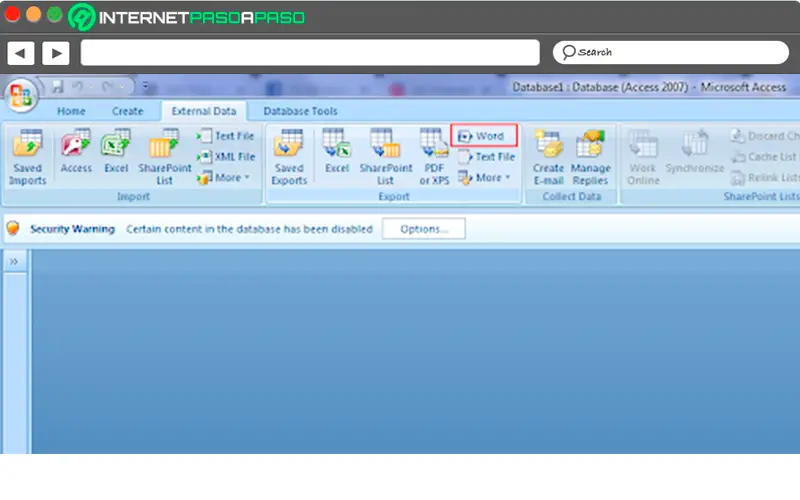800x500 pixels.
Task: Click Cache List Data option
Action: click(x=765, y=157)
